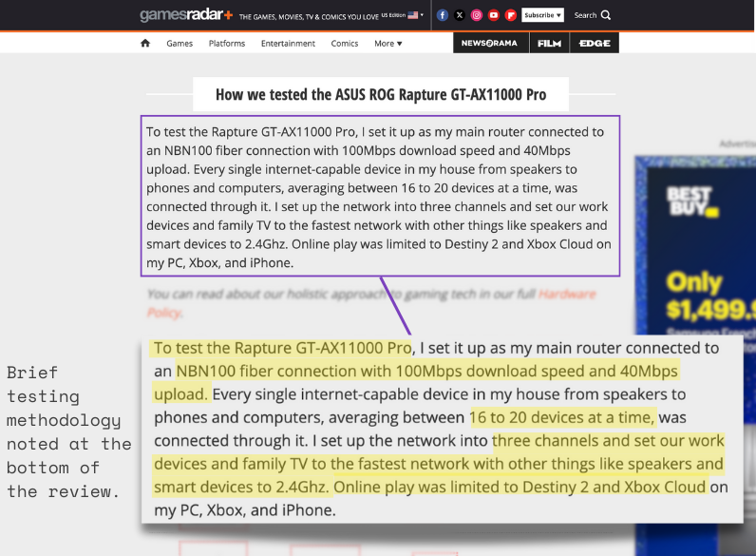
Task: Open the Platforms menu item
Action: point(227,44)
